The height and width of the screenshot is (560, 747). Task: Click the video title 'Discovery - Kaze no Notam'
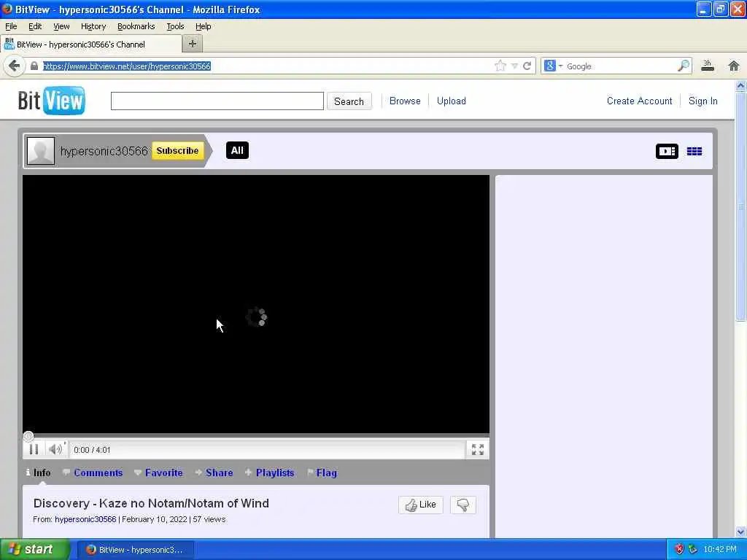point(151,503)
